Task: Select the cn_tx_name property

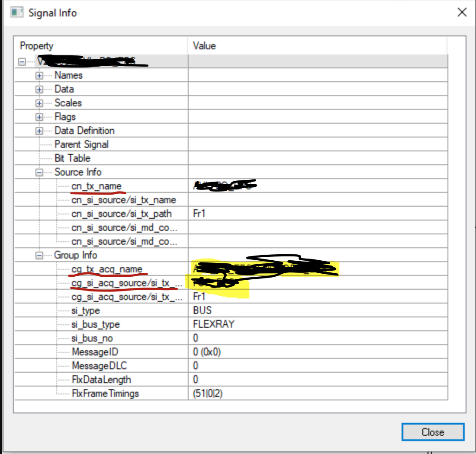Action: pyautogui.click(x=96, y=186)
